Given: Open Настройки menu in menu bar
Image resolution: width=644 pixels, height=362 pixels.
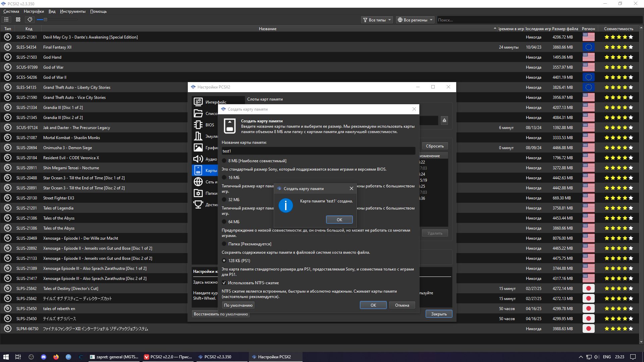Looking at the screenshot, I should pos(34,11).
